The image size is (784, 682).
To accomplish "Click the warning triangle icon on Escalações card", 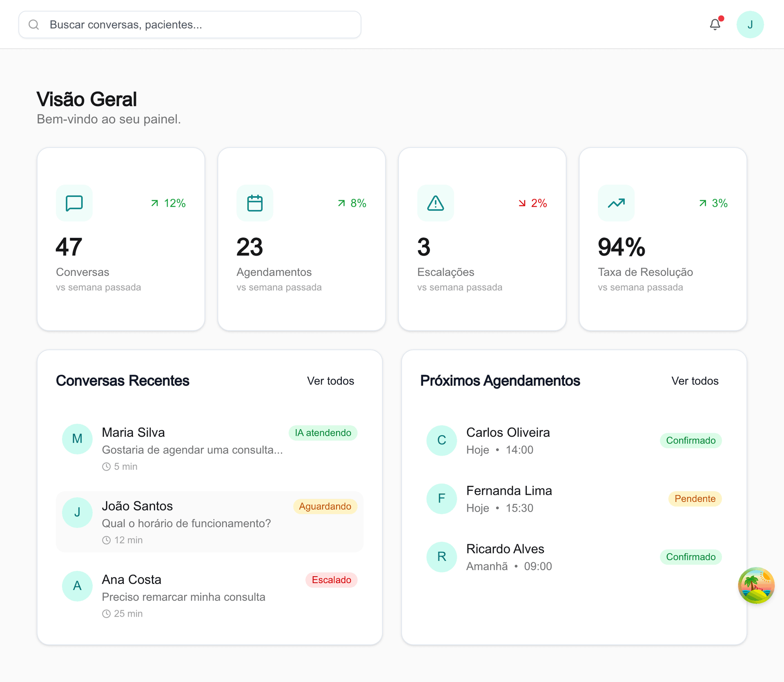I will [x=436, y=203].
